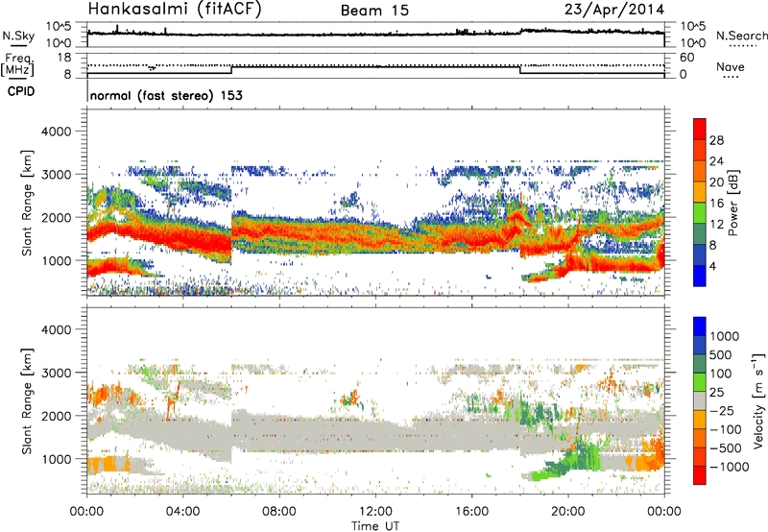Click the 'CPID' row label
Image resolution: width=768 pixels, height=532 pixels.
click(x=21, y=91)
